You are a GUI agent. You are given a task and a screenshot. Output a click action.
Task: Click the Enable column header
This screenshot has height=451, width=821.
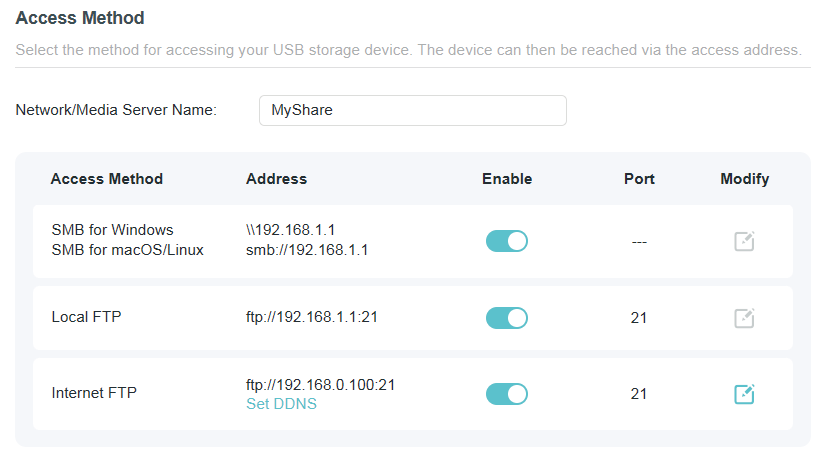tap(507, 179)
